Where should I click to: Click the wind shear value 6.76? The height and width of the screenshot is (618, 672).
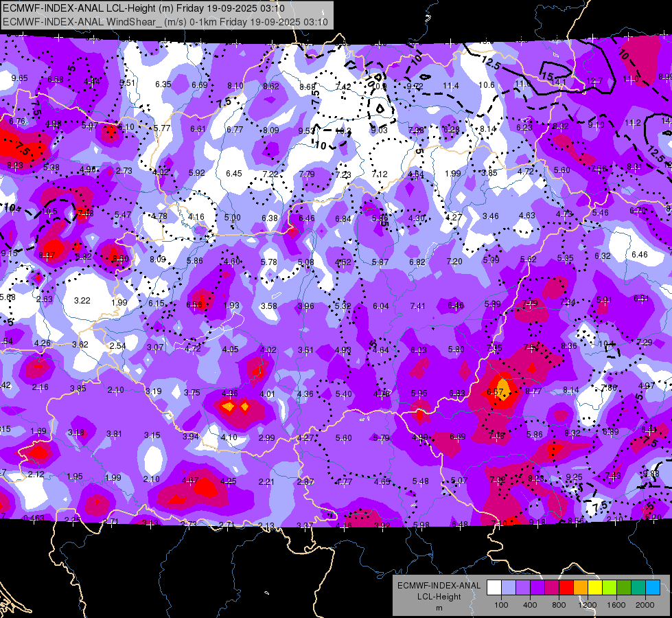[x=17, y=122]
